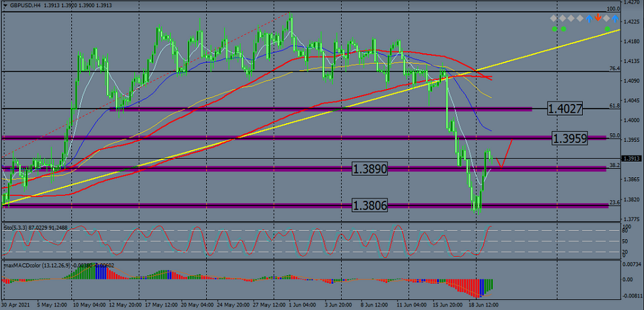The width and height of the screenshot is (644, 310).
Task: Click the gray diamond between red and blue arrows
Action: pyautogui.click(x=606, y=18)
